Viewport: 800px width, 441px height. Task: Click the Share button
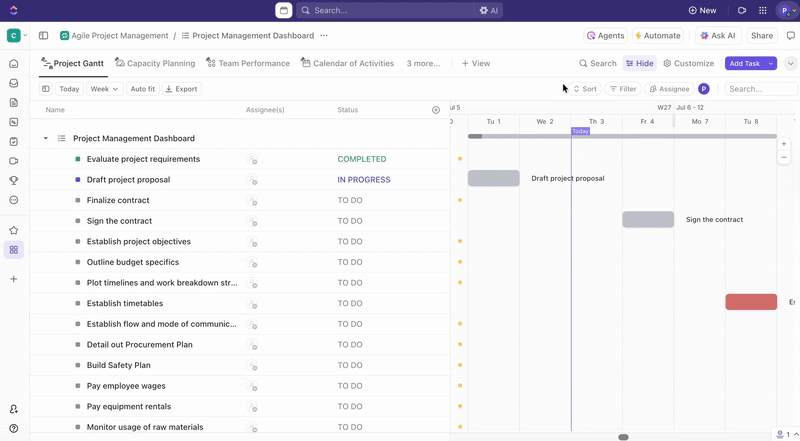point(762,35)
